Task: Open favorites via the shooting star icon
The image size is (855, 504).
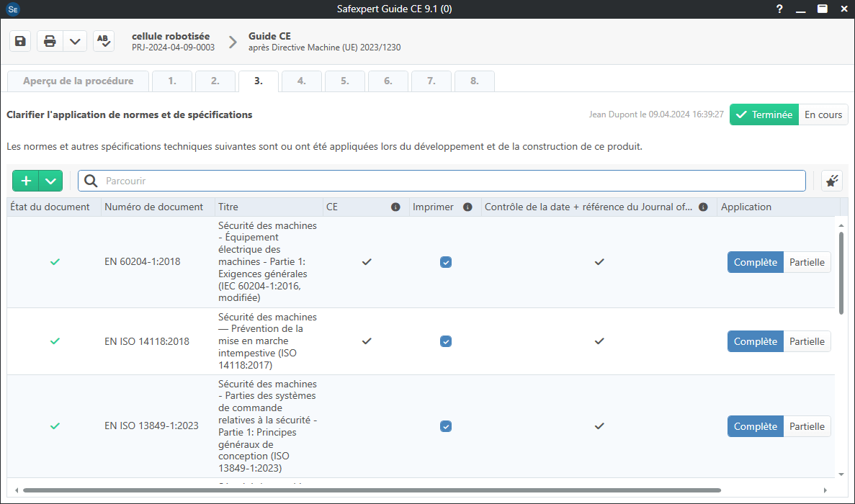Action: pyautogui.click(x=831, y=181)
